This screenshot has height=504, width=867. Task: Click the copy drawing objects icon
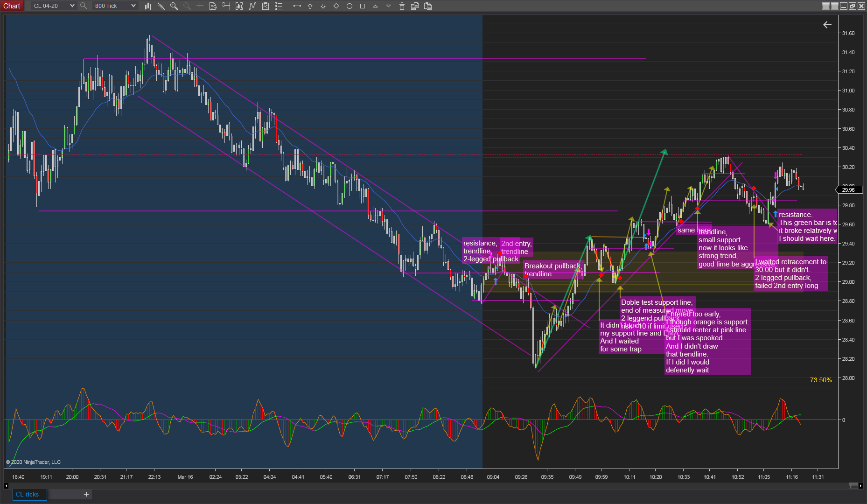coord(415,6)
